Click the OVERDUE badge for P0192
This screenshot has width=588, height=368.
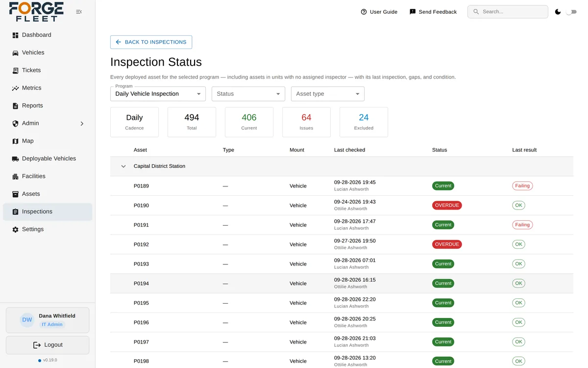(447, 244)
